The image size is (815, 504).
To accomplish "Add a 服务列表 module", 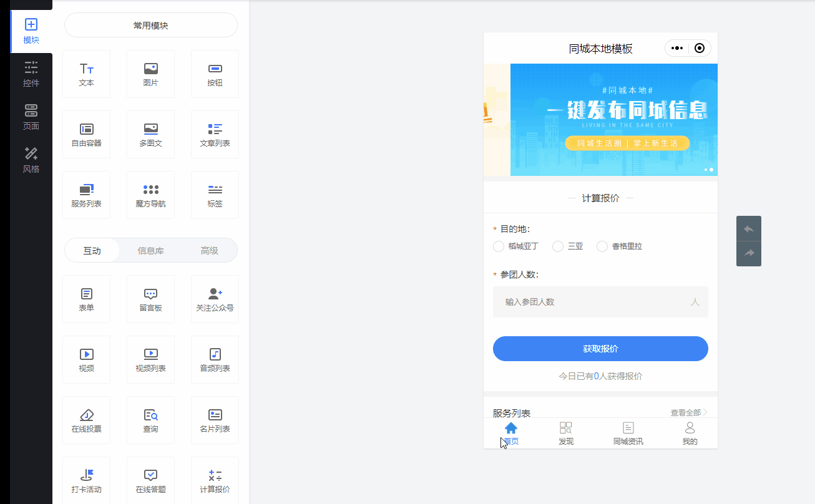I will [87, 195].
